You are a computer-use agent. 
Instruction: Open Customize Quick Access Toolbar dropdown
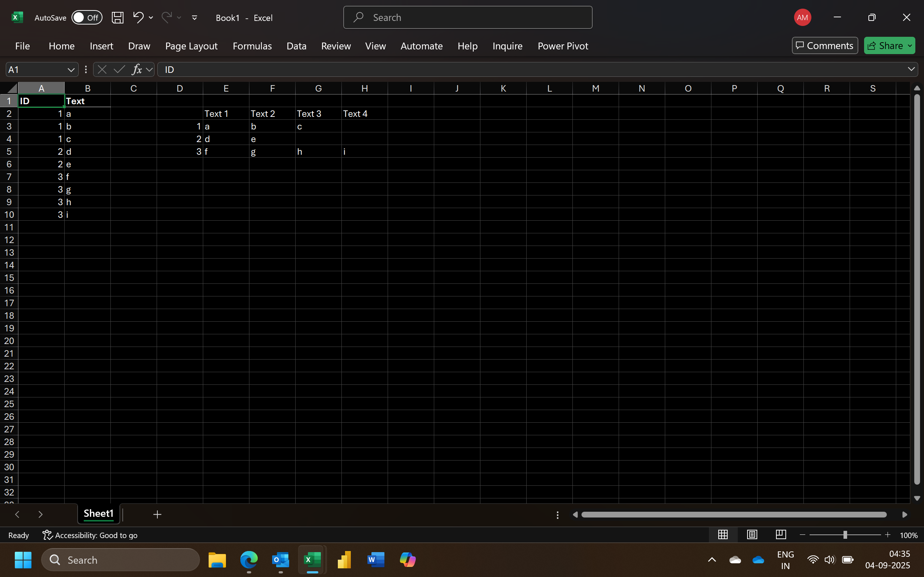click(x=194, y=18)
